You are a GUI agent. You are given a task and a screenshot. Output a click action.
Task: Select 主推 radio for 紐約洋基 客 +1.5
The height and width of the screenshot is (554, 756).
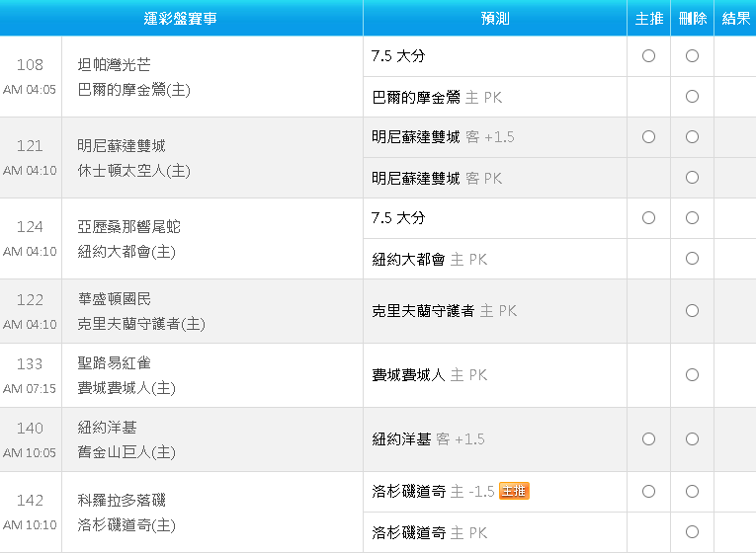[x=648, y=438]
